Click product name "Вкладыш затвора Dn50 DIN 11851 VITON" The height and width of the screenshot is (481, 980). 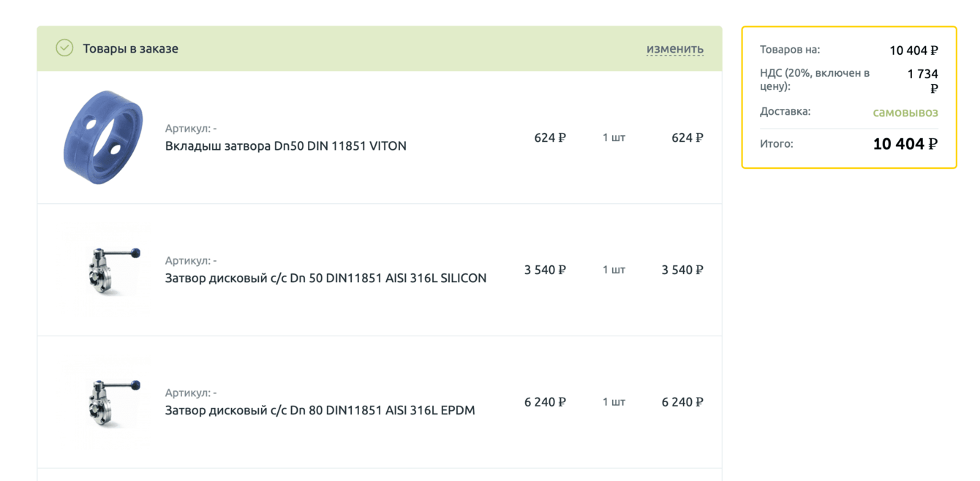point(285,145)
